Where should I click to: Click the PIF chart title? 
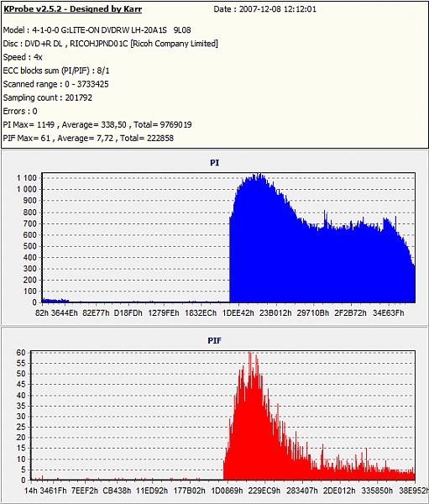click(x=214, y=340)
